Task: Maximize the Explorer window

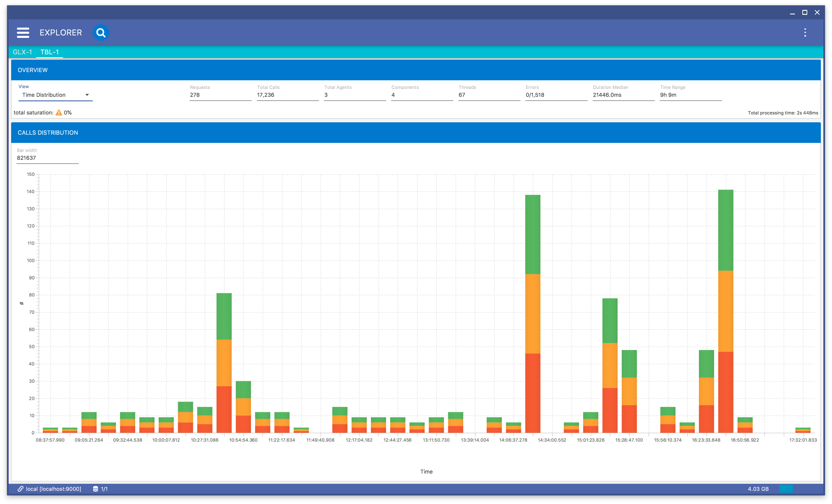Action: coord(804,12)
